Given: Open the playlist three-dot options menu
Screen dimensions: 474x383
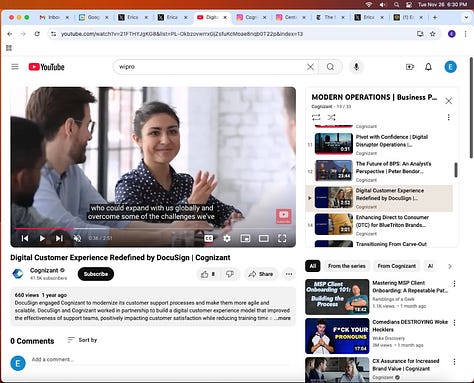Looking at the screenshot, I should 449,117.
